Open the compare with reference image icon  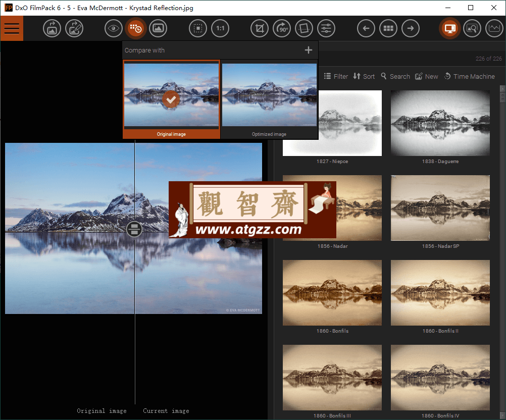coord(135,28)
